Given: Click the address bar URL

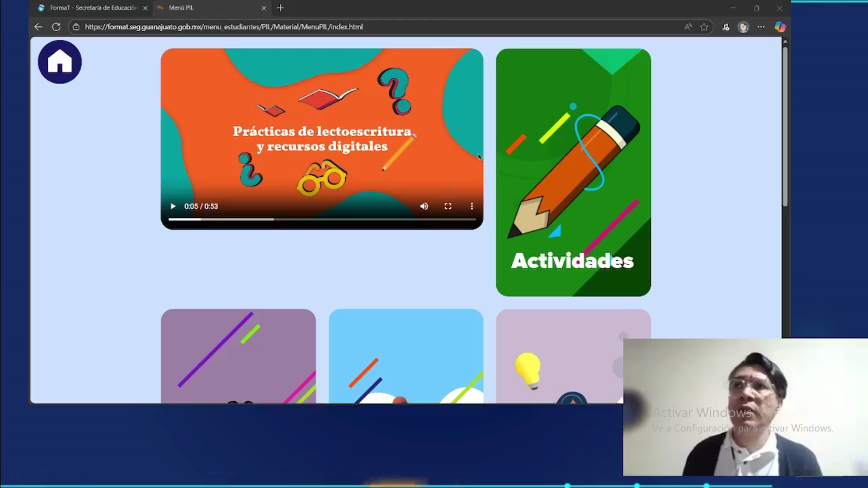Looking at the screenshot, I should pyautogui.click(x=224, y=27).
